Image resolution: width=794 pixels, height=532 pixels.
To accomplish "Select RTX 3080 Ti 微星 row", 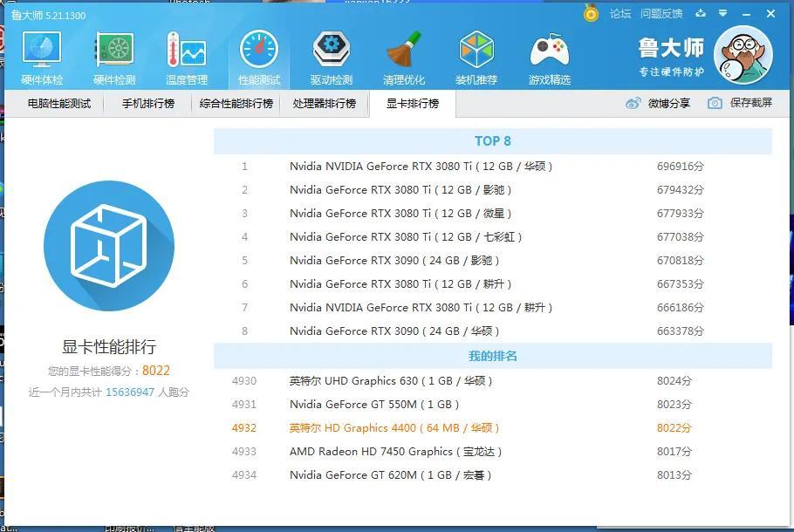I will (493, 214).
